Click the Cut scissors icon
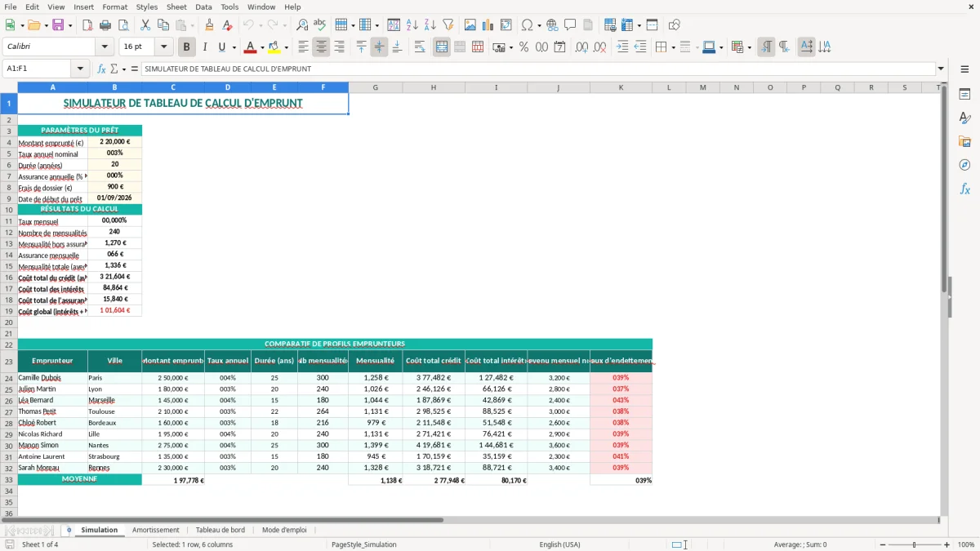 pyautogui.click(x=145, y=25)
